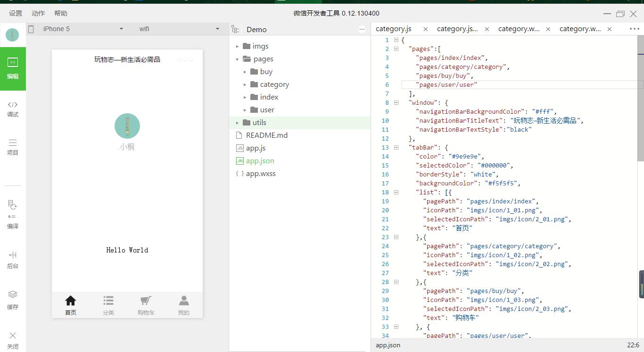Open the 调试 (Debug) sidebar panel
The width and height of the screenshot is (644, 352).
(x=13, y=109)
